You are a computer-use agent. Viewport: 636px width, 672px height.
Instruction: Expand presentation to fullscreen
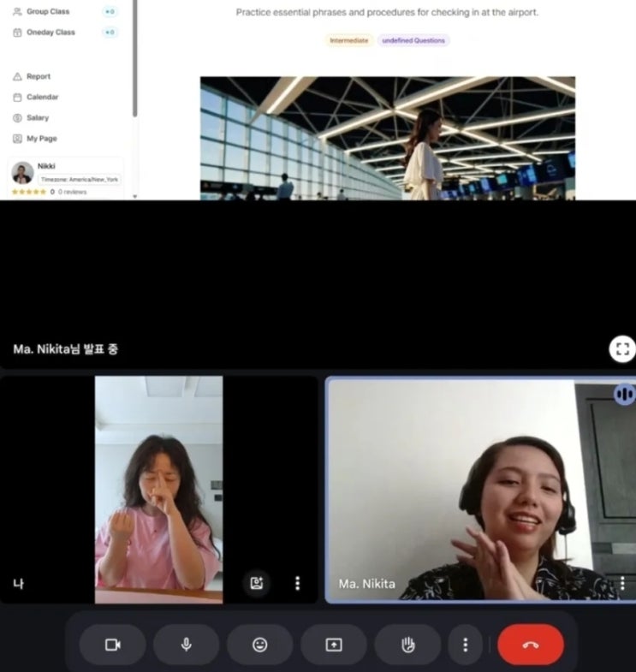pos(622,349)
